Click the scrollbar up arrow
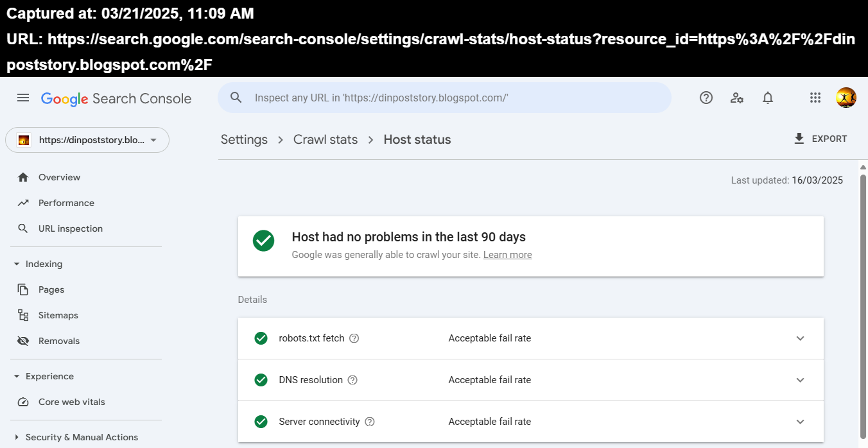 click(863, 168)
